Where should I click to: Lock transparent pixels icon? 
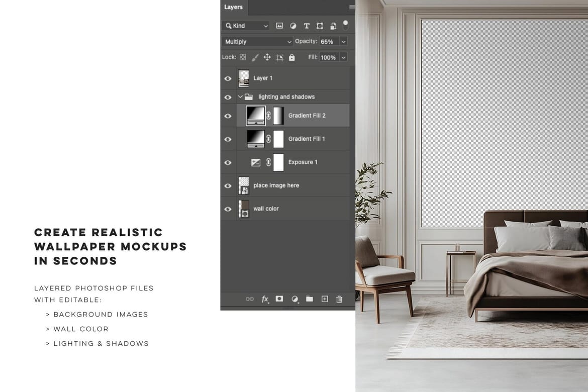click(243, 57)
